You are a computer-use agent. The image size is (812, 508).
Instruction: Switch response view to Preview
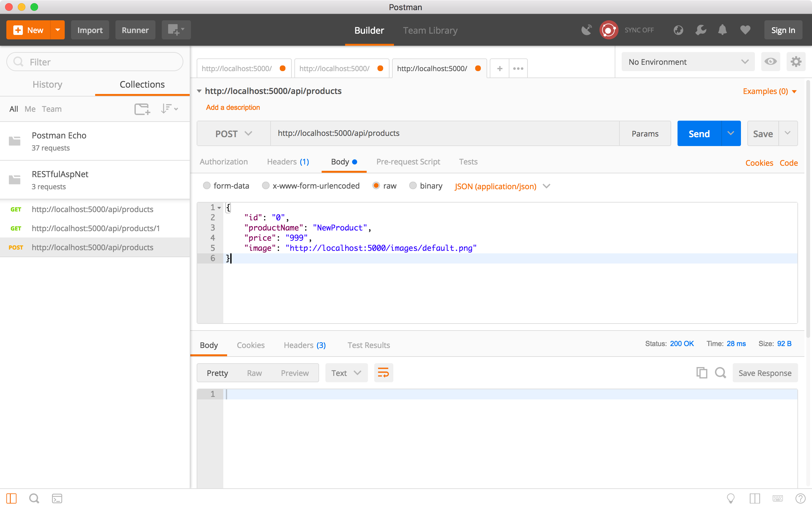pos(295,373)
